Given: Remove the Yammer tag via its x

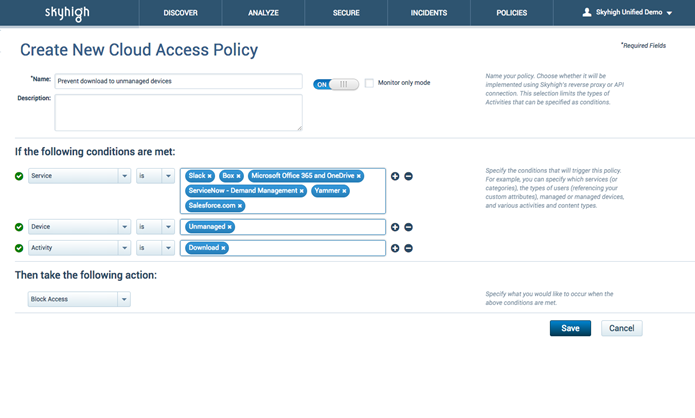Looking at the screenshot, I should (345, 191).
